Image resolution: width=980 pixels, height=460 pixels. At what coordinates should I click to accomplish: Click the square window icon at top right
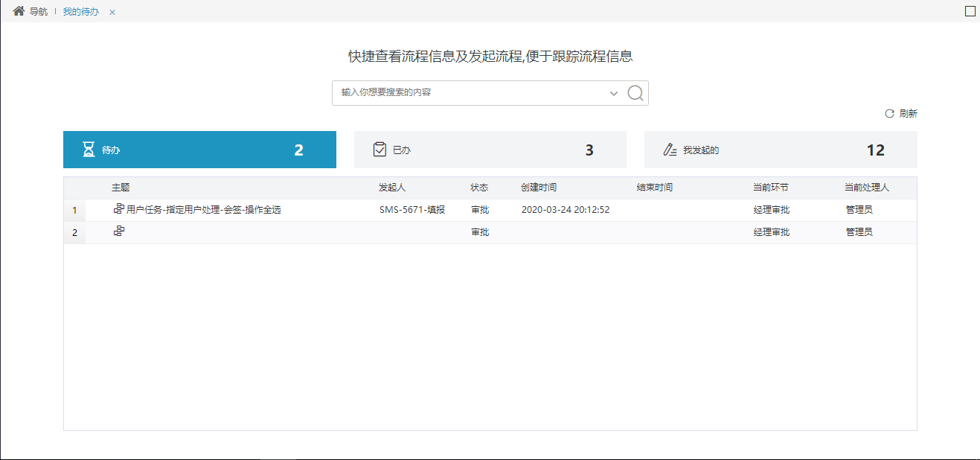pyautogui.click(x=970, y=11)
